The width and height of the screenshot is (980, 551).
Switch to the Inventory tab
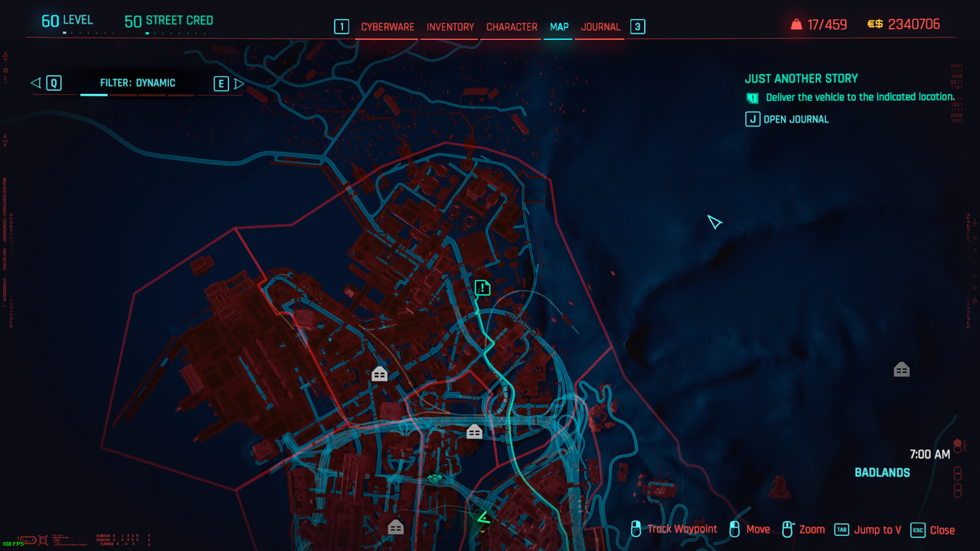coord(450,27)
